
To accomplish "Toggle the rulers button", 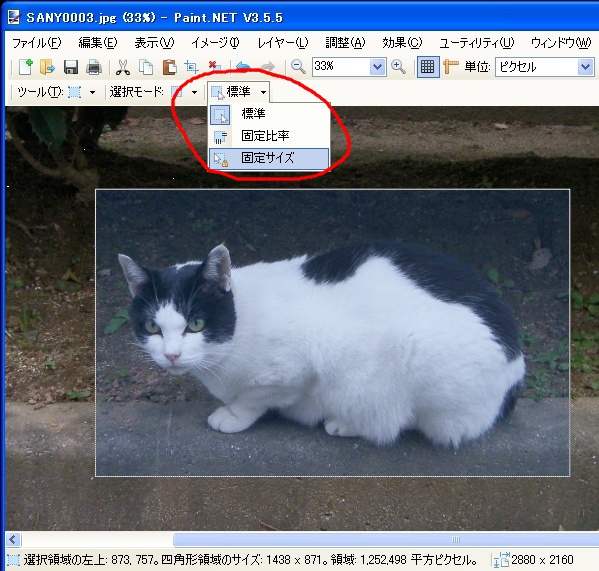I will coord(451,67).
